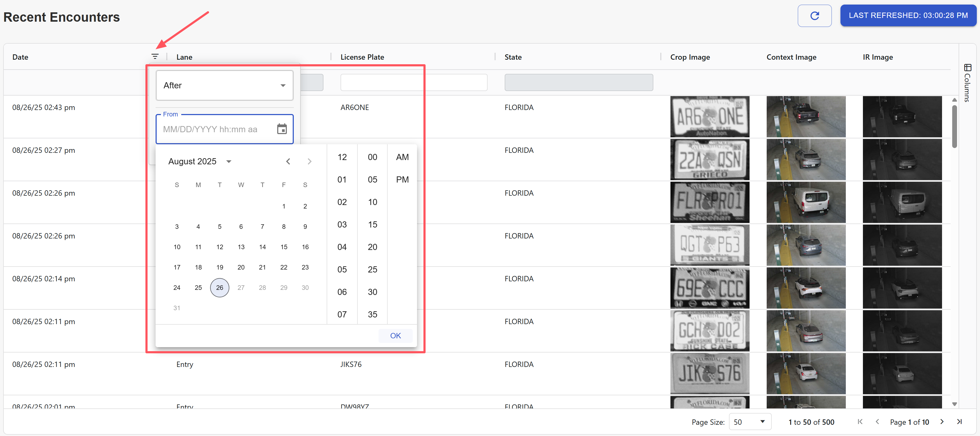Viewport: 980px width, 436px height.
Task: Go to previous month in calendar
Action: [x=288, y=161]
